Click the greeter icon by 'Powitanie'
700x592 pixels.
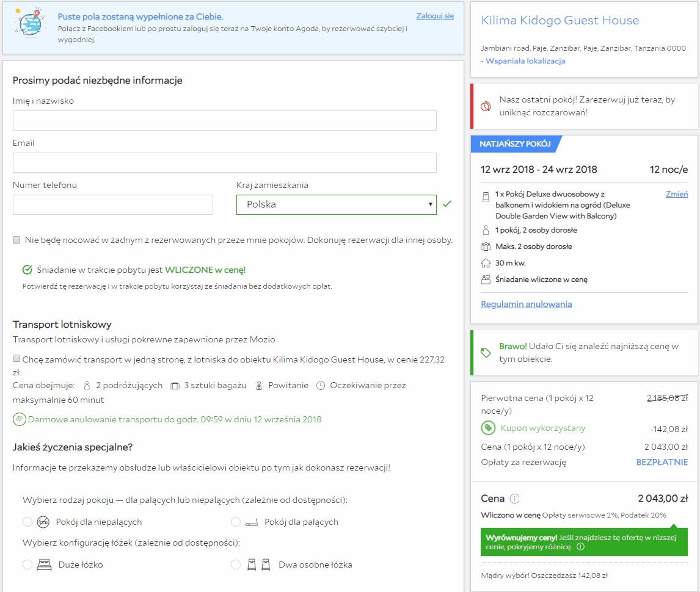click(259, 386)
